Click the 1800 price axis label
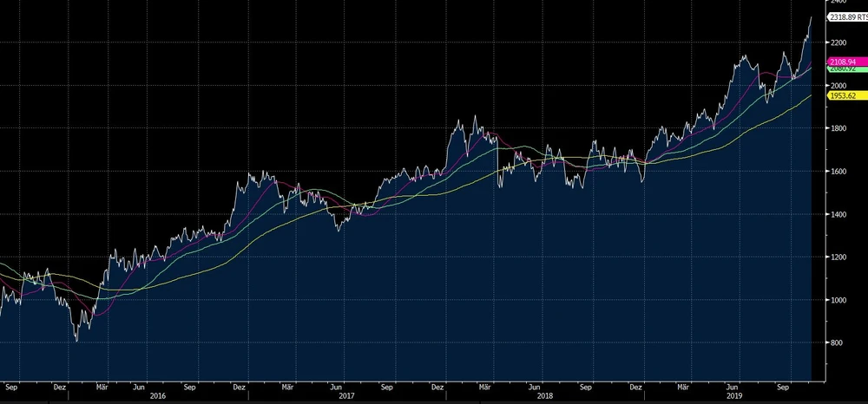 point(839,128)
